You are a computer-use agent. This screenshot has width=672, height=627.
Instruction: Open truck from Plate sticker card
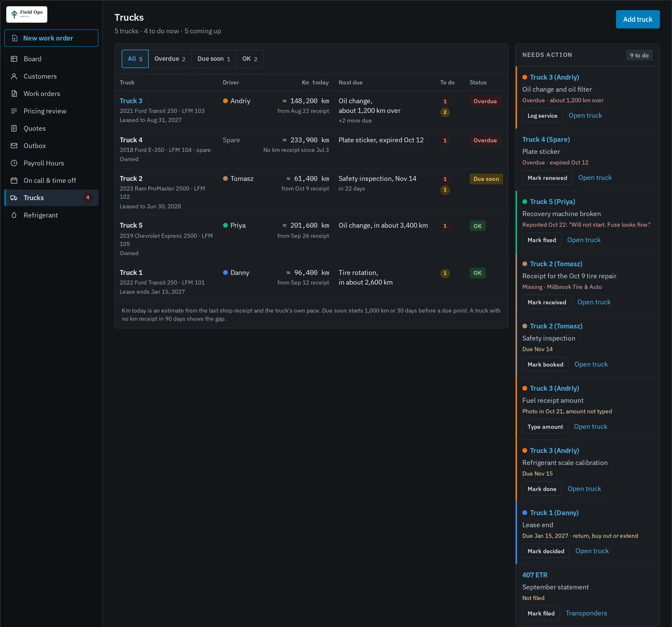coord(595,178)
